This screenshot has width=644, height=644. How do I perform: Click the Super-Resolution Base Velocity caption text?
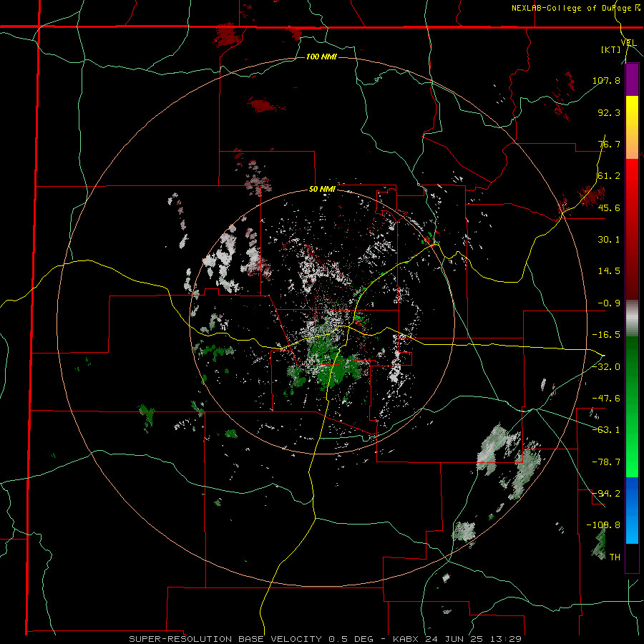326,639
